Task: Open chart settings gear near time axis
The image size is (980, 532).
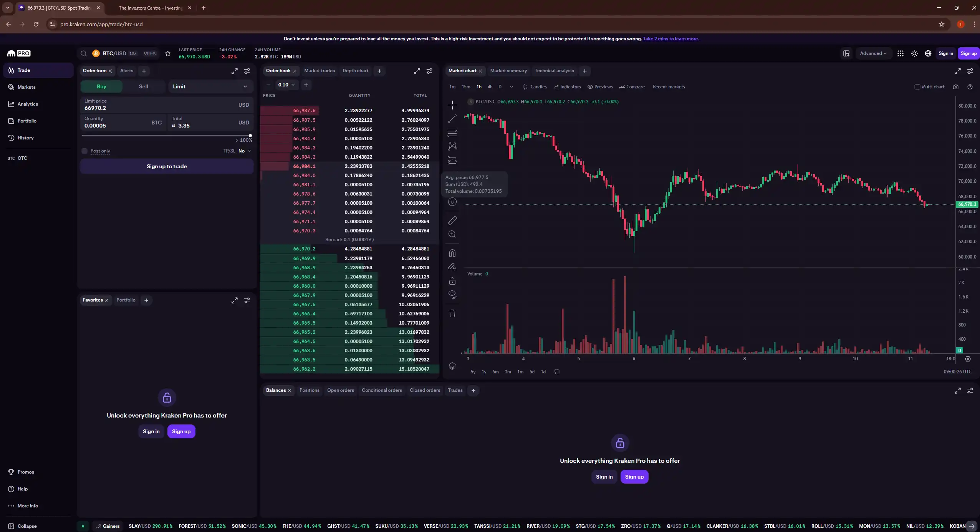Action: 968,359
